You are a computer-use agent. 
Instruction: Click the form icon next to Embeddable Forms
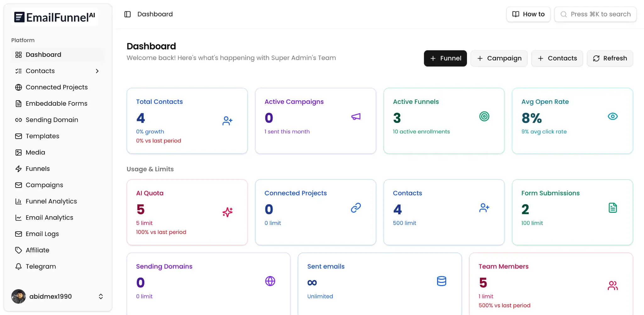pyautogui.click(x=19, y=104)
